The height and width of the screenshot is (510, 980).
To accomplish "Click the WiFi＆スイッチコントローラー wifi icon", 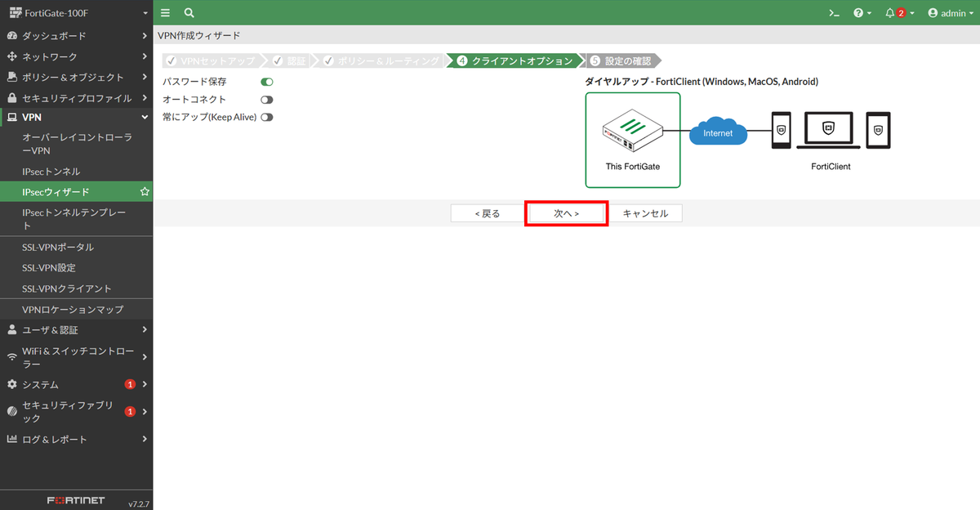I will click(12, 357).
